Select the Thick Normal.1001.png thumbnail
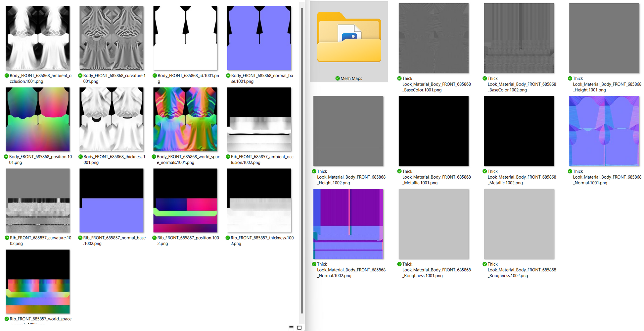644x331 pixels. click(x=604, y=131)
